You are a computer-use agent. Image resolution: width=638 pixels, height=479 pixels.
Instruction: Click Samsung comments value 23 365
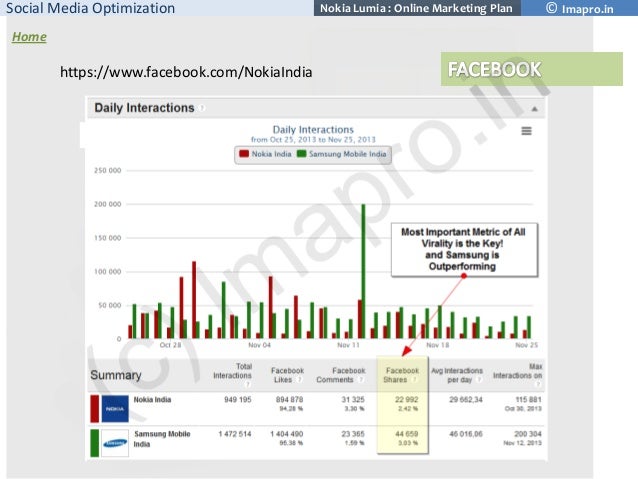point(353,434)
